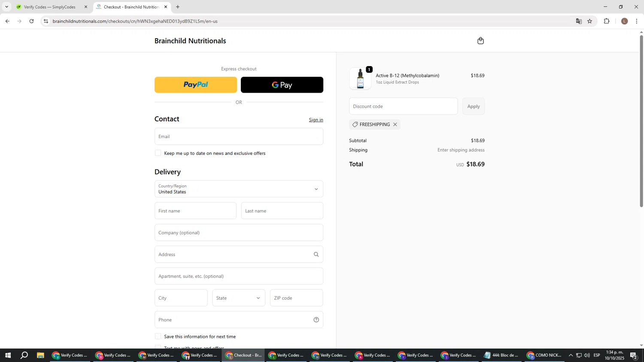The height and width of the screenshot is (362, 644).
Task: Click the page vertical scrollbar
Action: point(641,120)
